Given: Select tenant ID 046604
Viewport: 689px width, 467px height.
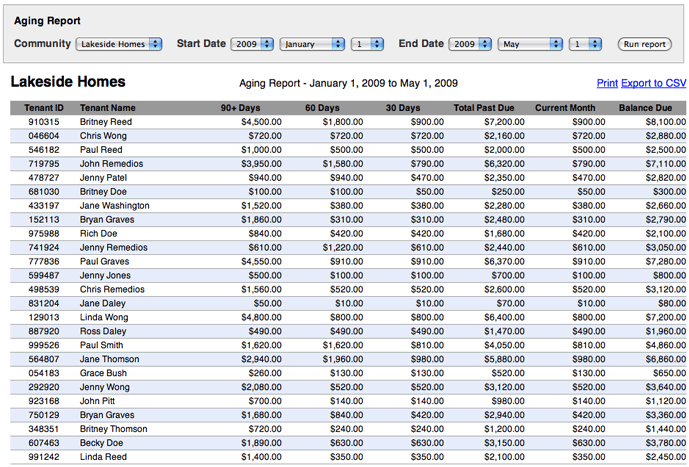Looking at the screenshot, I should 44,136.
